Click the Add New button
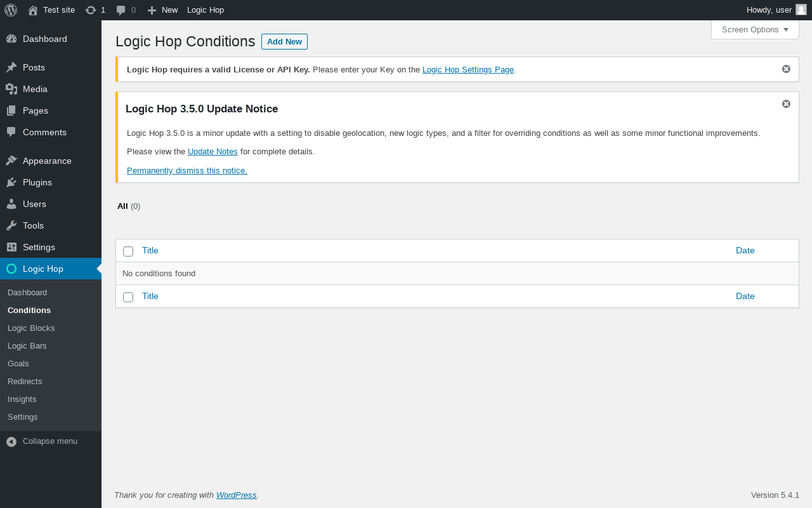 pos(284,42)
